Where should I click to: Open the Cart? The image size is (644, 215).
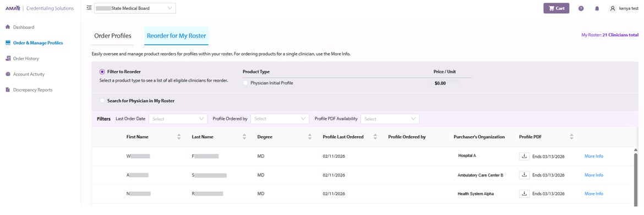556,8
